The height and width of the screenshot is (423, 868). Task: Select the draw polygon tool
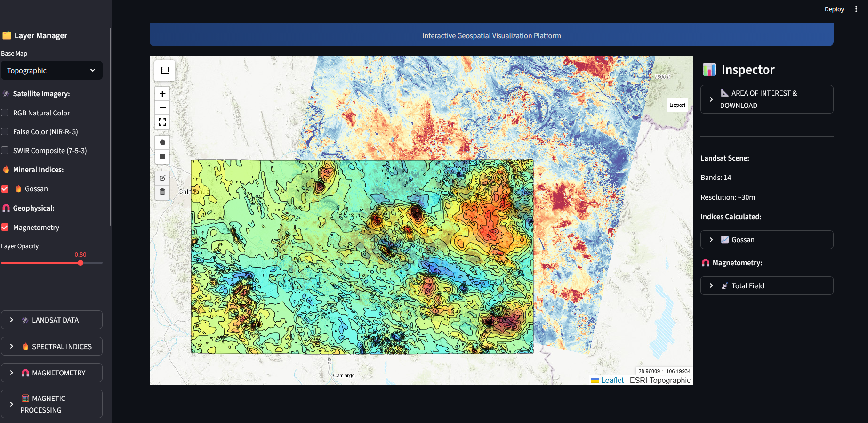tap(162, 142)
